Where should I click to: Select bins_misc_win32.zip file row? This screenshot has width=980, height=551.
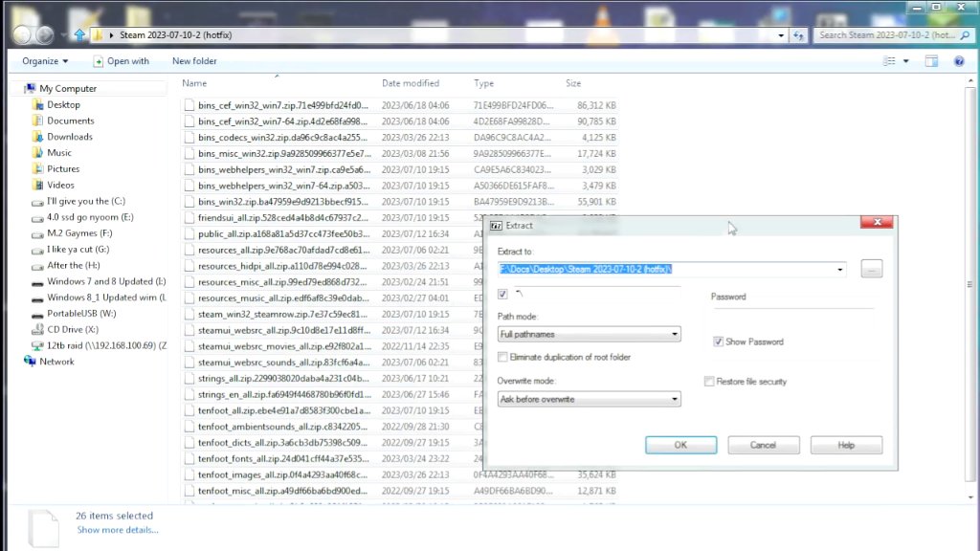click(399, 154)
